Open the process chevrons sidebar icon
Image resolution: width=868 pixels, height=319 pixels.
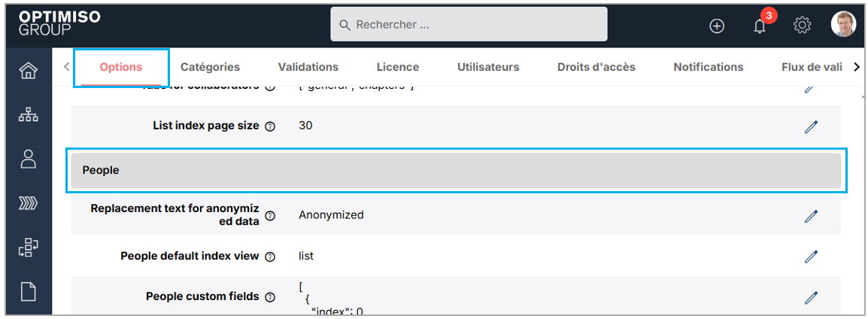coord(28,203)
